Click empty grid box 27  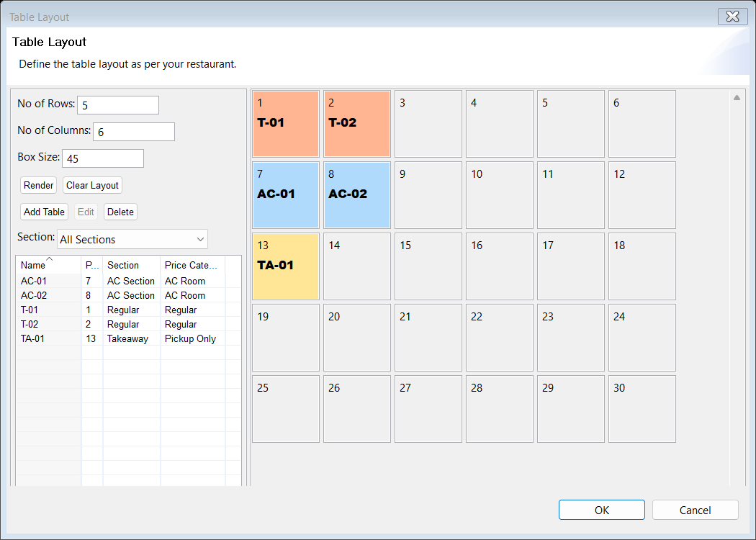pyautogui.click(x=428, y=410)
